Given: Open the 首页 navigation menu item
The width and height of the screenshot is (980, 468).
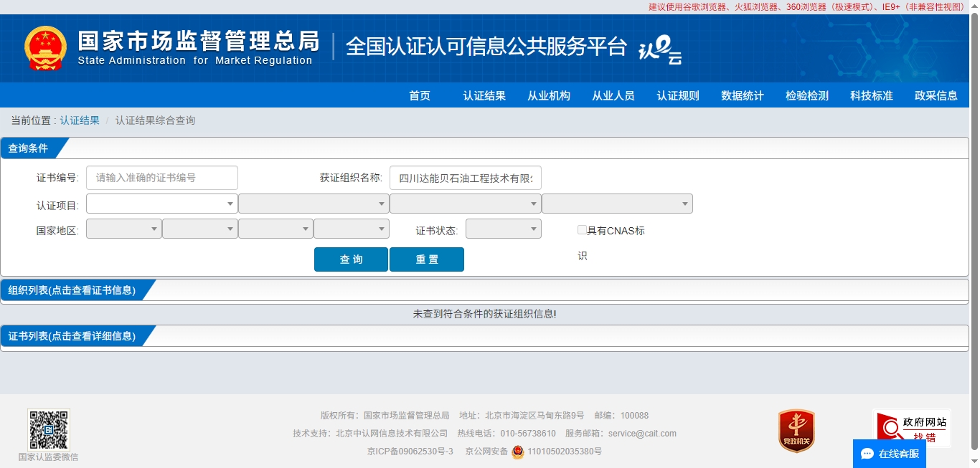Looking at the screenshot, I should point(420,96).
